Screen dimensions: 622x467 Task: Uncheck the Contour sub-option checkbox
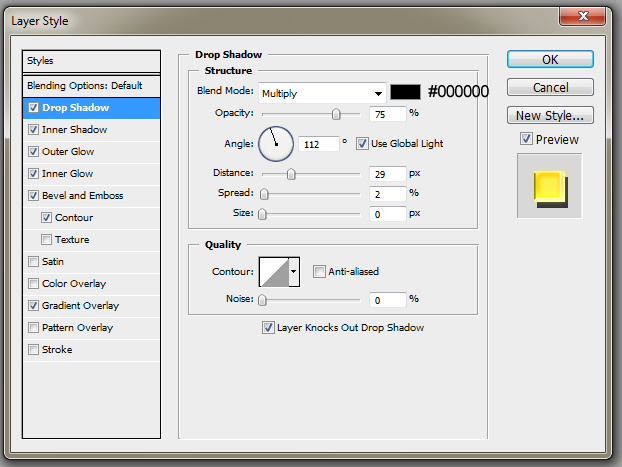(46, 217)
